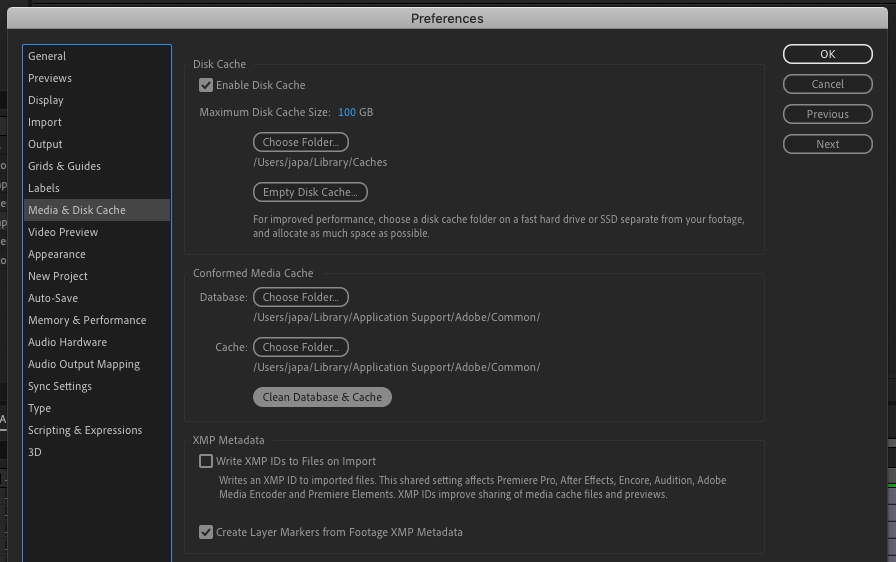Go to Display preferences
Screen dimensions: 896x562
click(x=97, y=100)
